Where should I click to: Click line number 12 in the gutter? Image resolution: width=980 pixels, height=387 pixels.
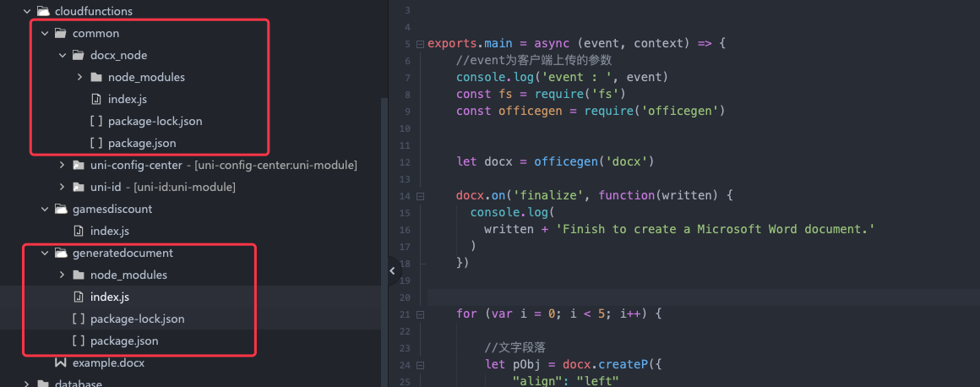coord(406,162)
